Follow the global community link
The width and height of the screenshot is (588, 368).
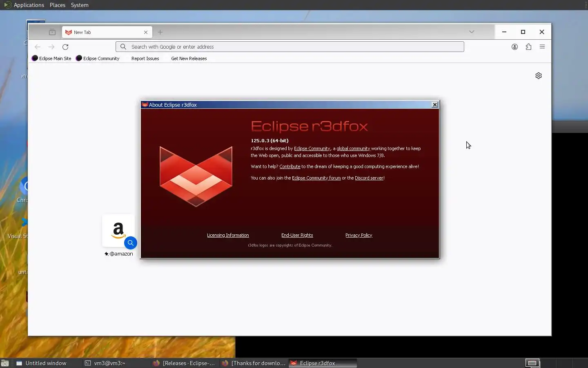pyautogui.click(x=353, y=149)
